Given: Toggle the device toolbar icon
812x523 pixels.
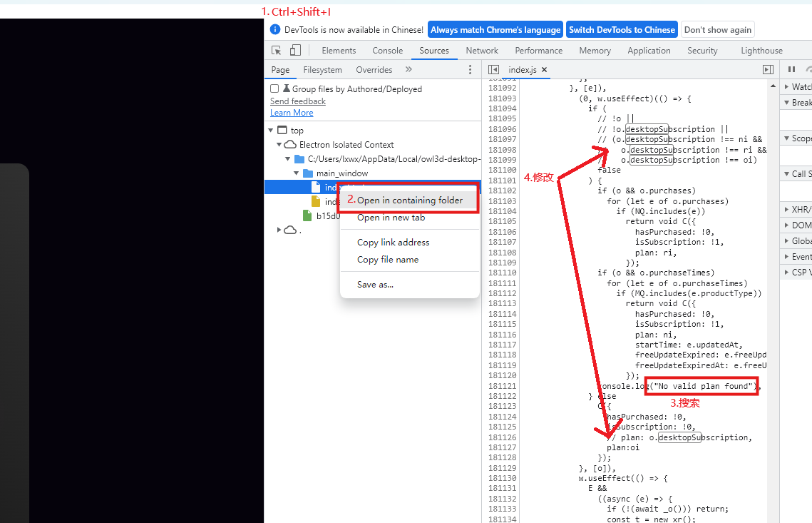Looking at the screenshot, I should coord(295,51).
